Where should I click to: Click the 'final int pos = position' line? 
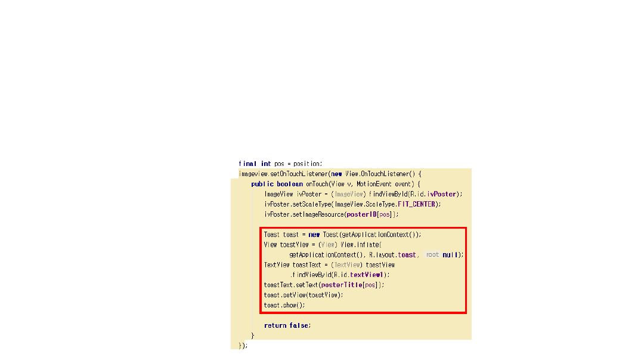click(x=280, y=164)
